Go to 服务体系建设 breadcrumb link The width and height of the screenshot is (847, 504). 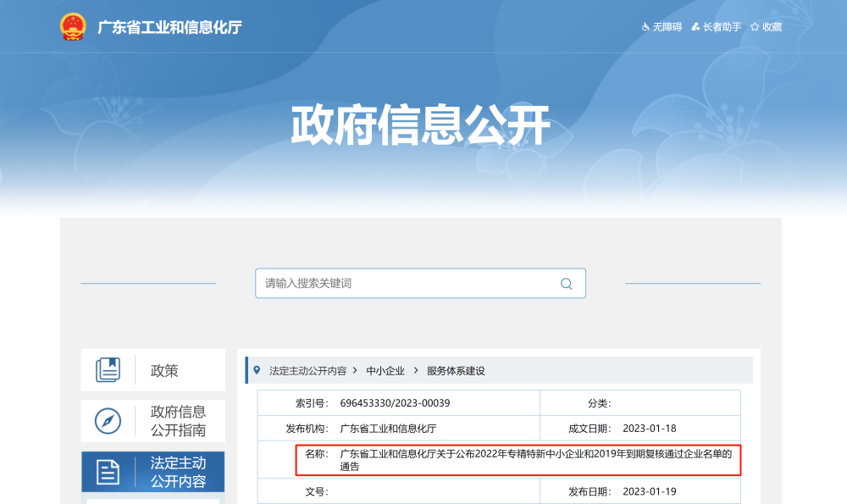(x=456, y=370)
